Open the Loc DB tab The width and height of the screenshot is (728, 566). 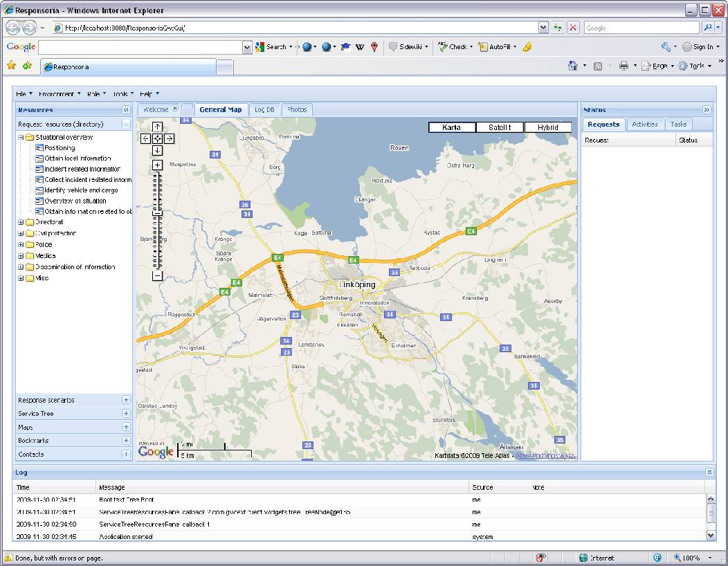point(264,109)
